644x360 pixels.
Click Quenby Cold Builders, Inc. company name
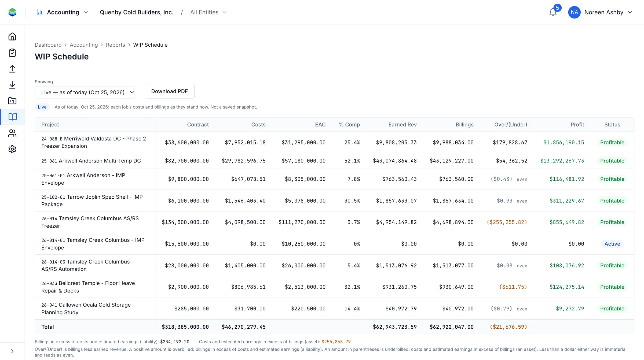137,12
